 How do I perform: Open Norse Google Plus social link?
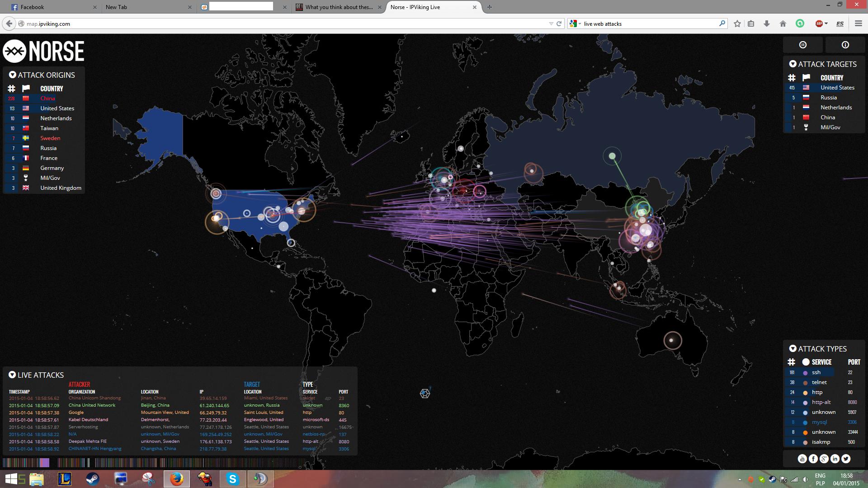pos(824,459)
